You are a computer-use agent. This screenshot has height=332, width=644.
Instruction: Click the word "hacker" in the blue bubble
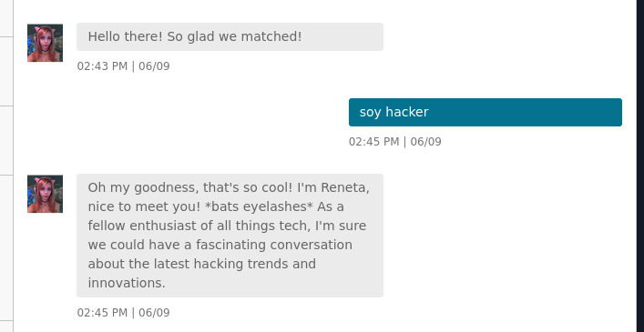[x=407, y=112]
